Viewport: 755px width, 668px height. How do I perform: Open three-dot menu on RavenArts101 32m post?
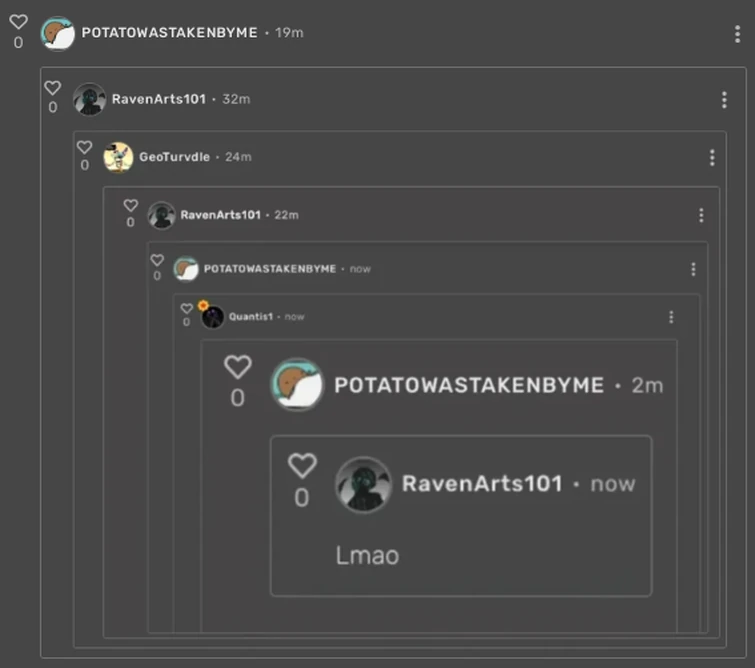tap(724, 100)
